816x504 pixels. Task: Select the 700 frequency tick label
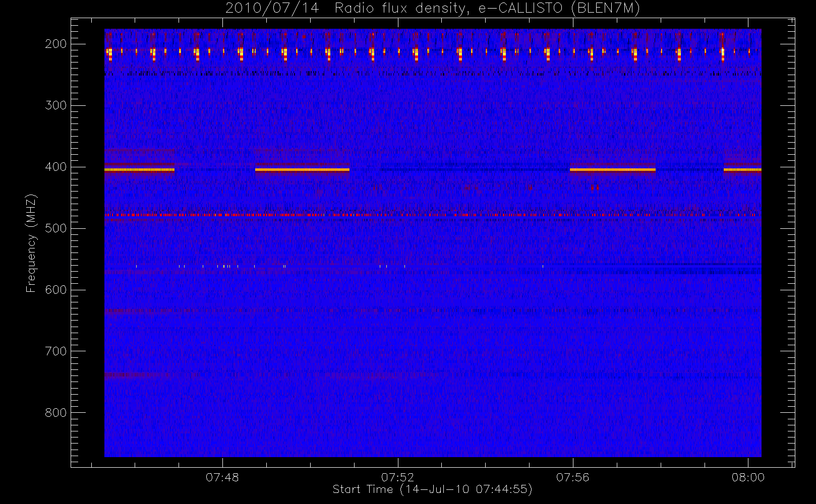click(x=55, y=351)
